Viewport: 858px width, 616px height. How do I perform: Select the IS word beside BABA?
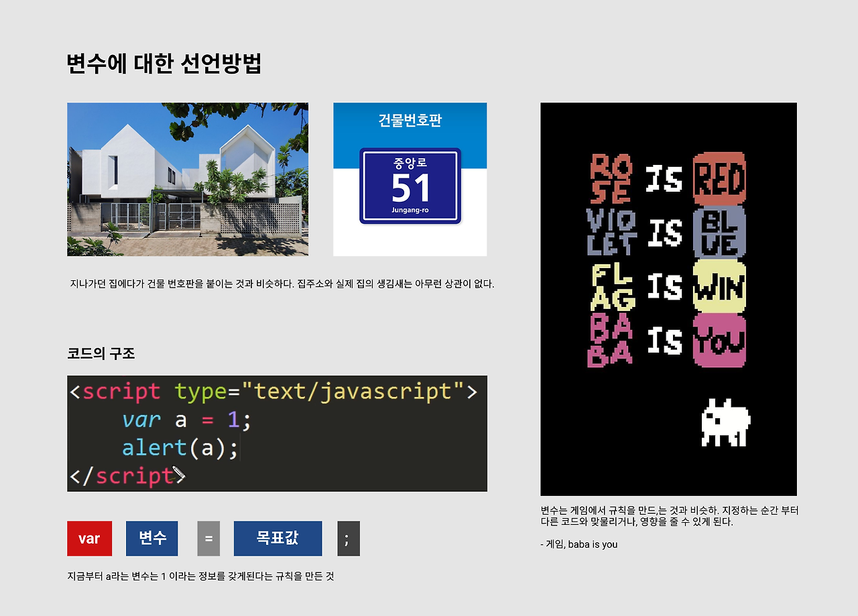[x=664, y=341]
